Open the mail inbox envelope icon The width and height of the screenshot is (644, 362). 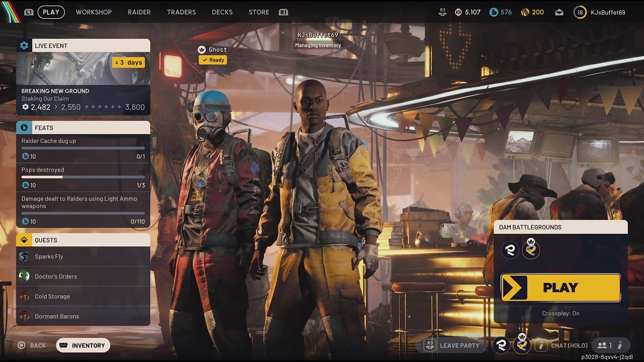point(559,13)
